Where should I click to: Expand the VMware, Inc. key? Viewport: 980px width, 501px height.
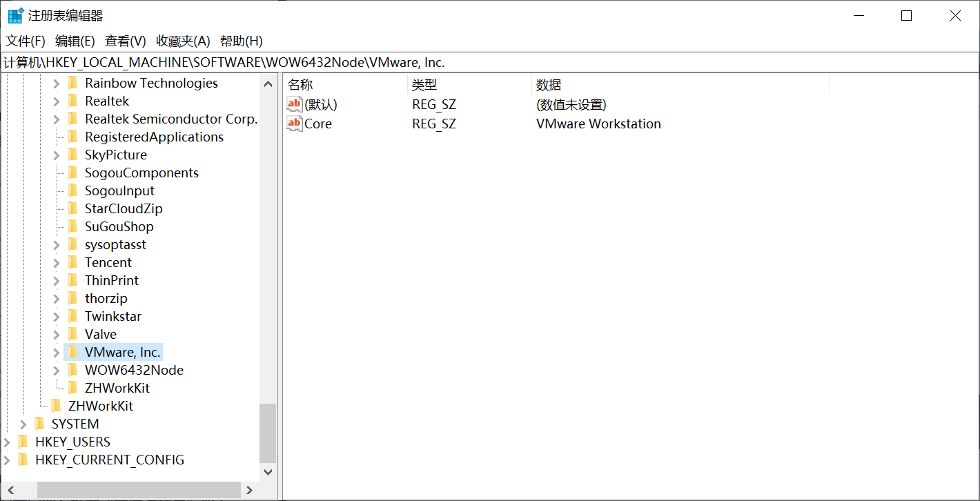tap(57, 353)
